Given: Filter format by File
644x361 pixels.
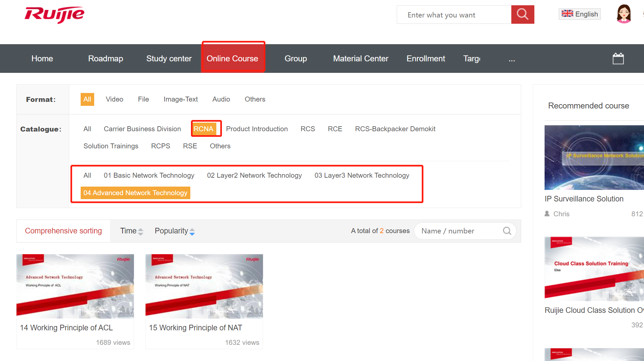Looking at the screenshot, I should [x=144, y=99].
